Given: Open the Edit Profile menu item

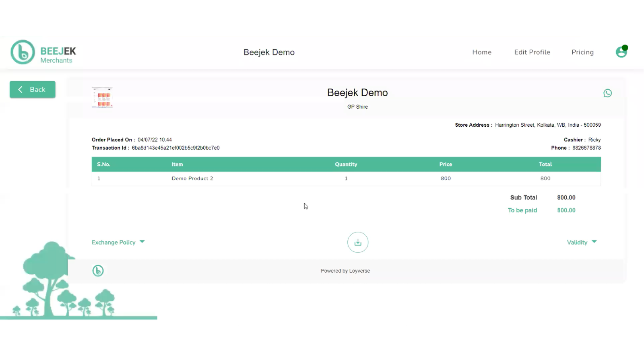Looking at the screenshot, I should [532, 52].
